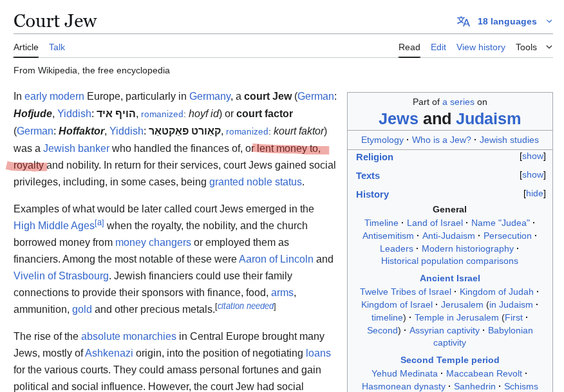Open the Jewish banker link
Viewport: 564px width, 392px height.
point(76,148)
